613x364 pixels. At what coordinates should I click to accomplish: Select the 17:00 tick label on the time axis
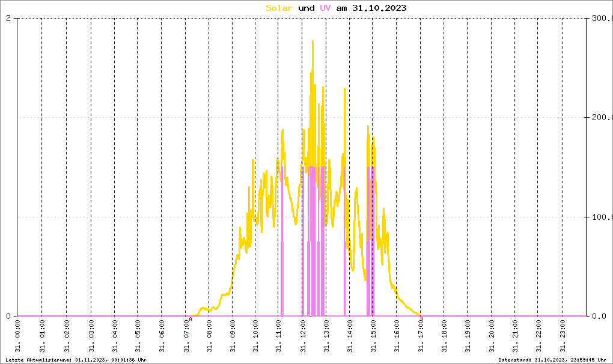pyautogui.click(x=421, y=337)
